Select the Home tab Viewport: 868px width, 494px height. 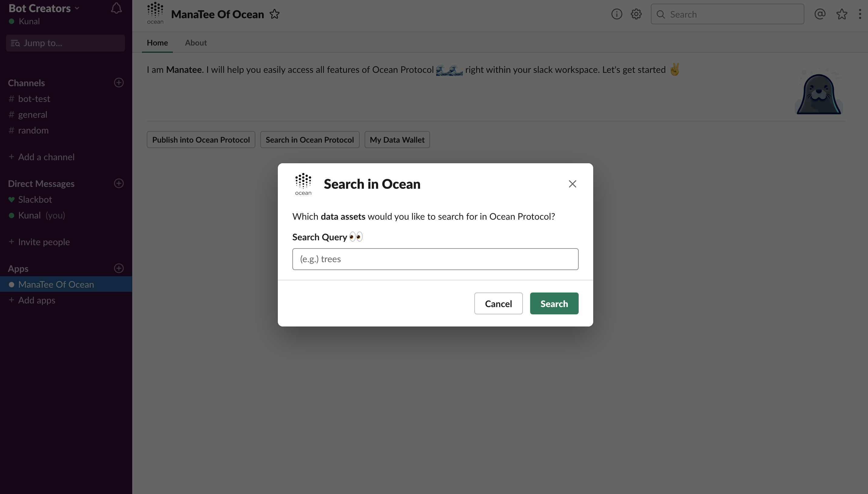[x=157, y=43]
